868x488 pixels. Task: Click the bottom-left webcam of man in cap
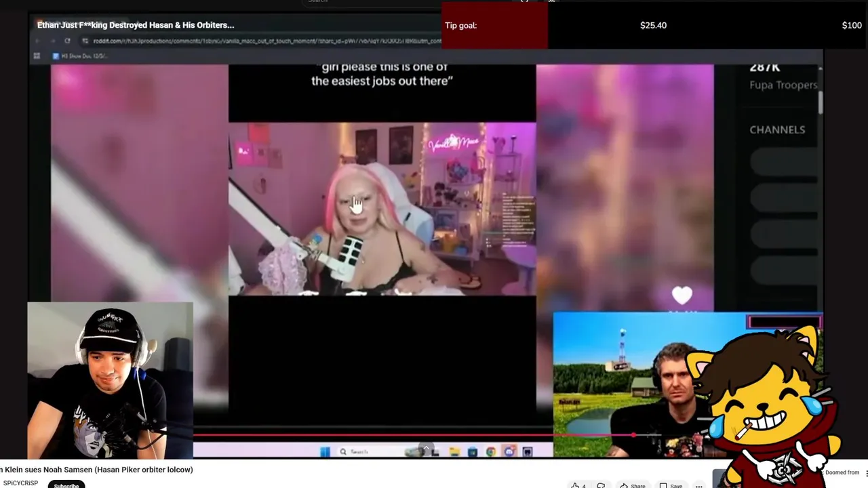(110, 380)
